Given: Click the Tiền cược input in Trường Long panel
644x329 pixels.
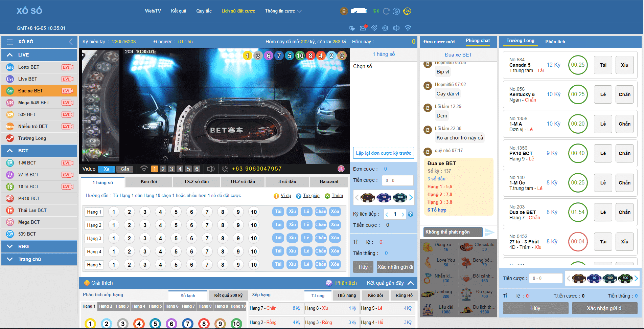Looking at the screenshot, I should [x=546, y=278].
